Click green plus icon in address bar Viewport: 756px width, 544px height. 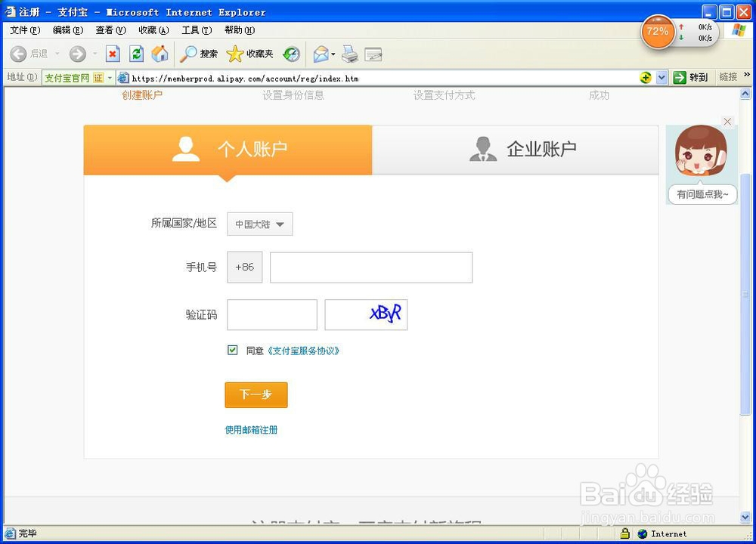tap(645, 77)
